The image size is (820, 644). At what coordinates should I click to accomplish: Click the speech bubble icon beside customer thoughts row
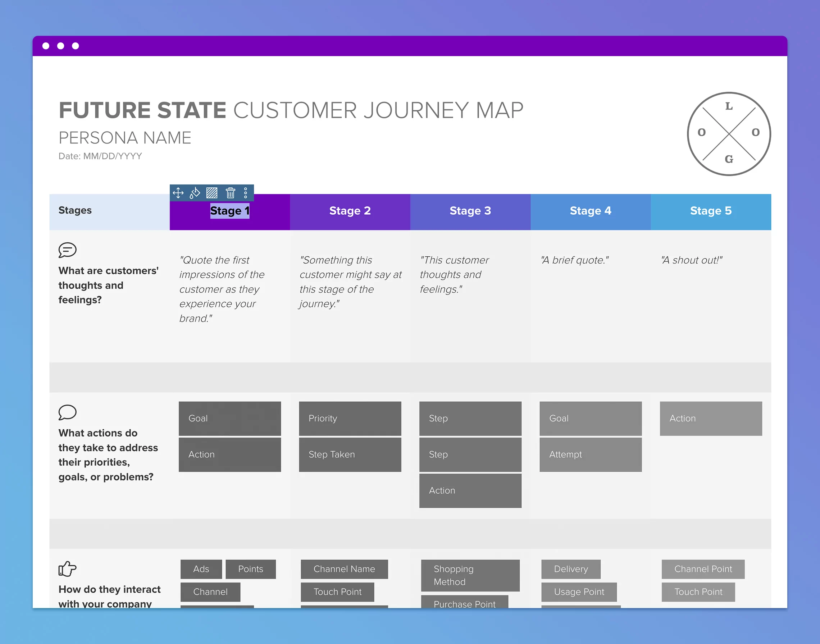[67, 250]
